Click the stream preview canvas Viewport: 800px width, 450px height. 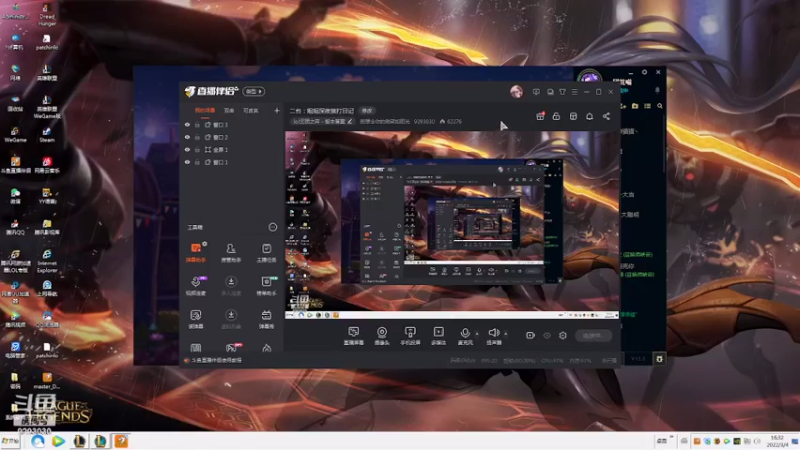[x=452, y=225]
